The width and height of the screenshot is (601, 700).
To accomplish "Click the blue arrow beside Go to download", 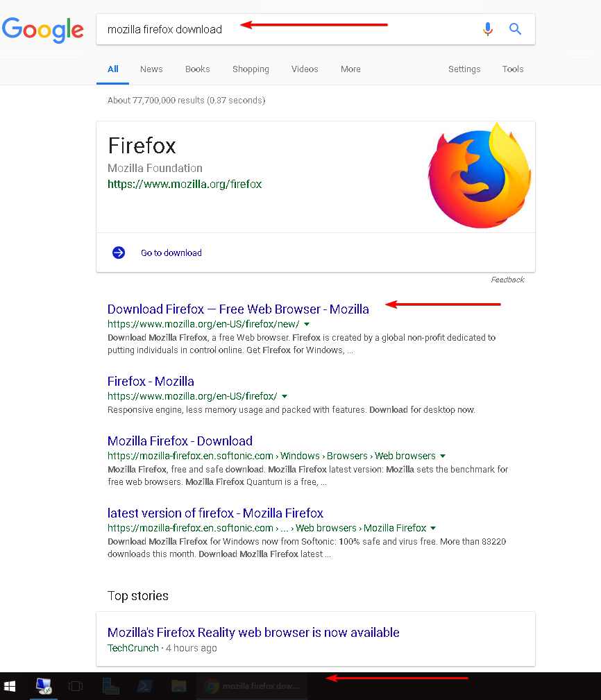I will (x=119, y=253).
